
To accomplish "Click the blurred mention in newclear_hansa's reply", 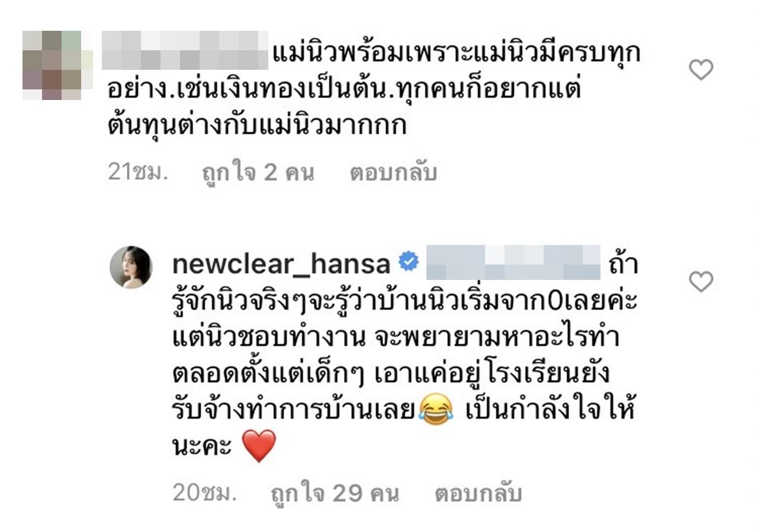I will pos(513,263).
